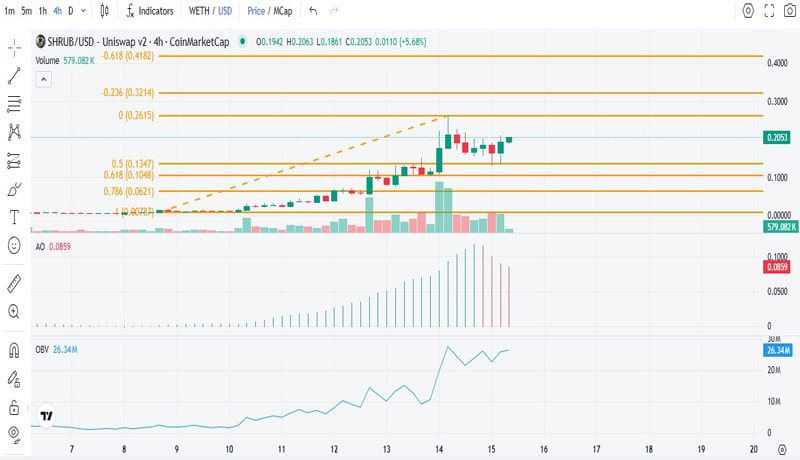Select the trend line drawing tool

click(x=14, y=75)
